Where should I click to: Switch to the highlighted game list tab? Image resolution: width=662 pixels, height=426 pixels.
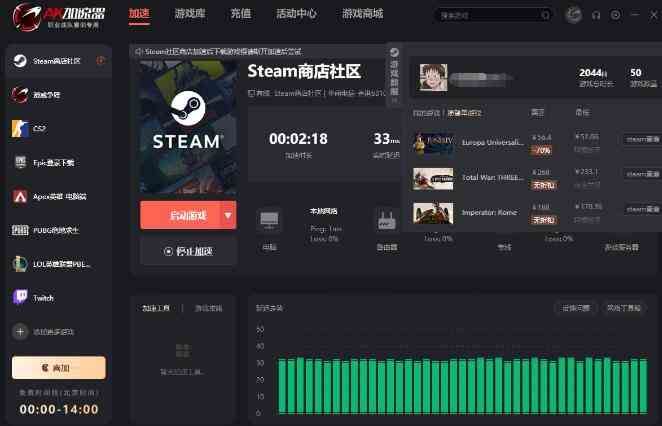coord(465,113)
